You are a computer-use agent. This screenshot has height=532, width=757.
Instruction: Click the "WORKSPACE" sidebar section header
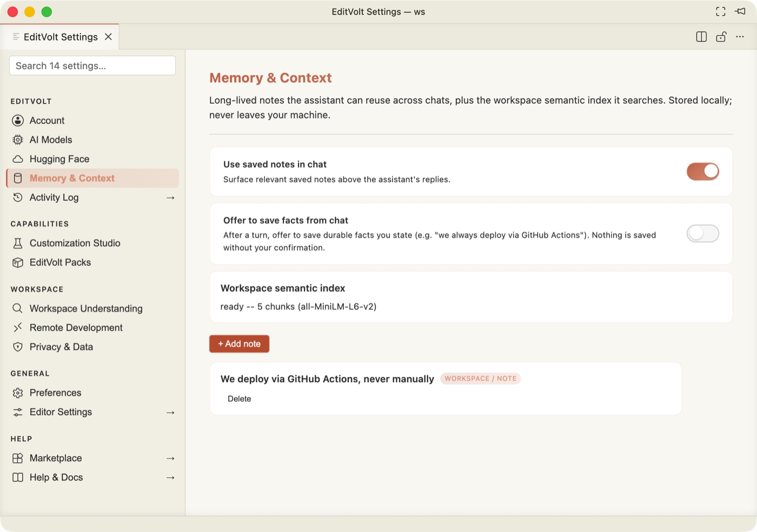[37, 289]
